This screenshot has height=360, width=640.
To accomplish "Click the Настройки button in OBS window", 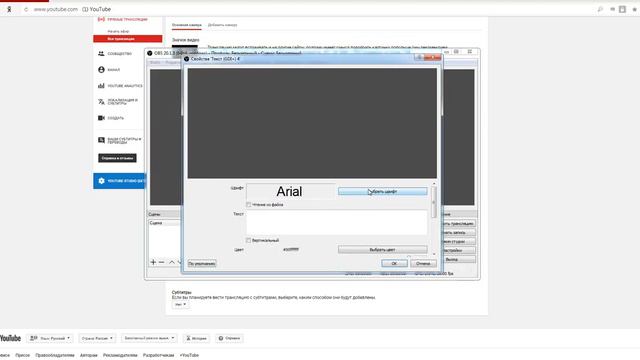I will pos(453,251).
